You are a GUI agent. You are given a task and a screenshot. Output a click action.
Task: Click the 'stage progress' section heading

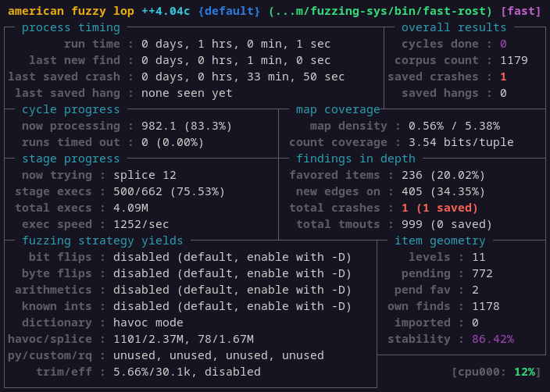click(71, 159)
